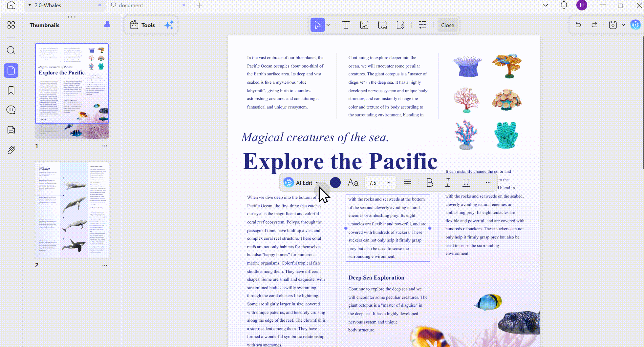The image size is (644, 347).
Task: Expand the save options arrow
Action: [x=623, y=25]
